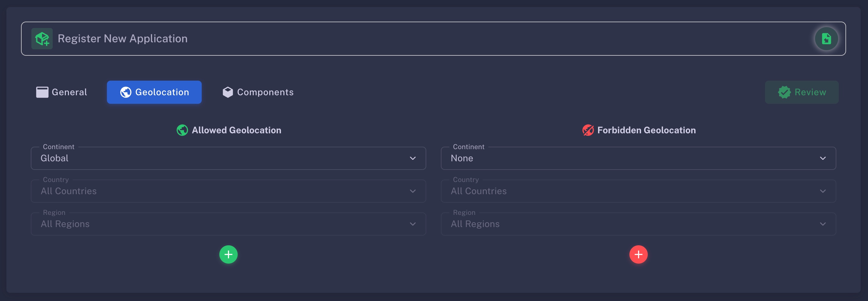
Task: Click the check badge icon on Review
Action: (784, 92)
